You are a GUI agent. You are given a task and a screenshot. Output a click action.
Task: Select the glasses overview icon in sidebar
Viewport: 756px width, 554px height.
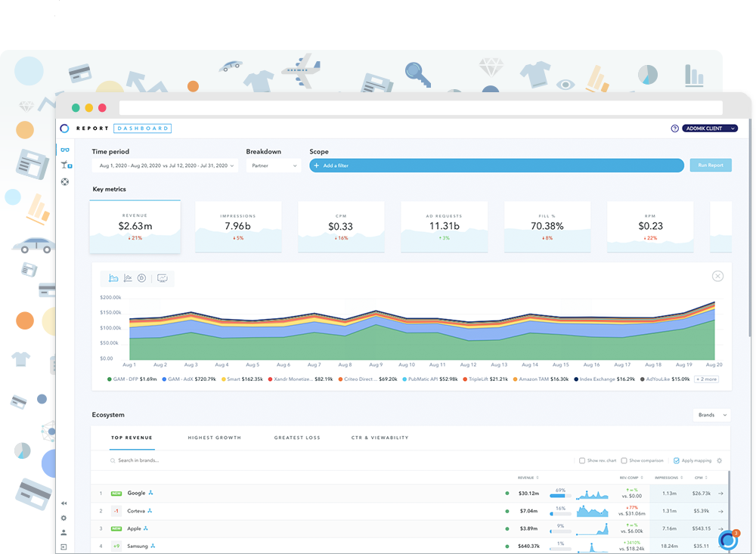[x=64, y=150]
